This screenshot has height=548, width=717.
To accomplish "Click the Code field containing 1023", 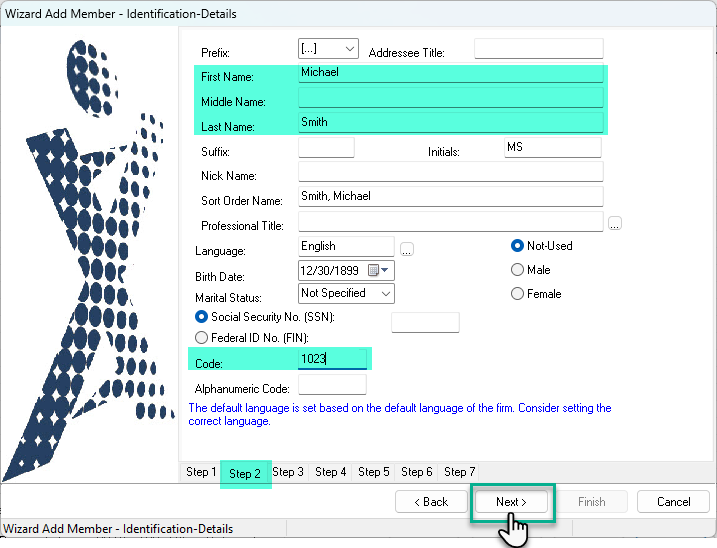I will pos(332,359).
